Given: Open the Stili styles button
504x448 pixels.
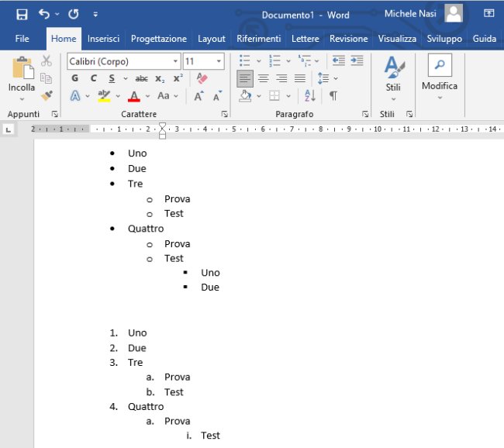Looking at the screenshot, I should point(393,78).
